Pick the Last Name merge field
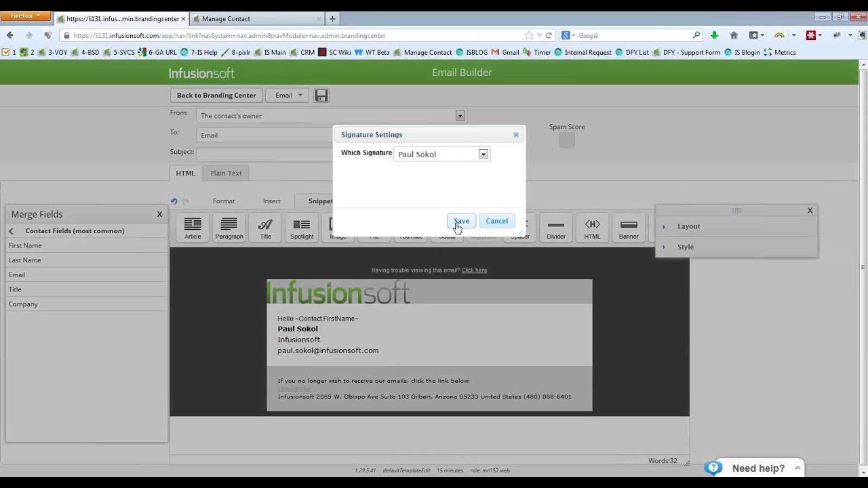This screenshot has height=488, width=868. coord(87,260)
